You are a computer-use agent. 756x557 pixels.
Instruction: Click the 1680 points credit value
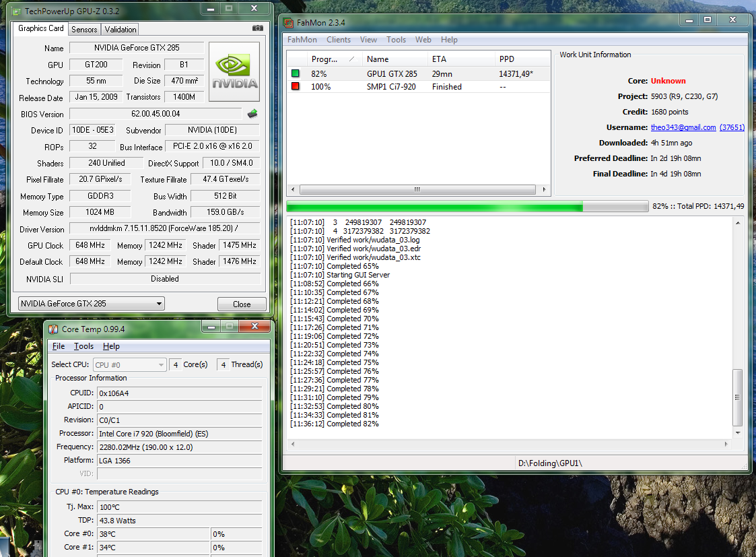pos(670,112)
